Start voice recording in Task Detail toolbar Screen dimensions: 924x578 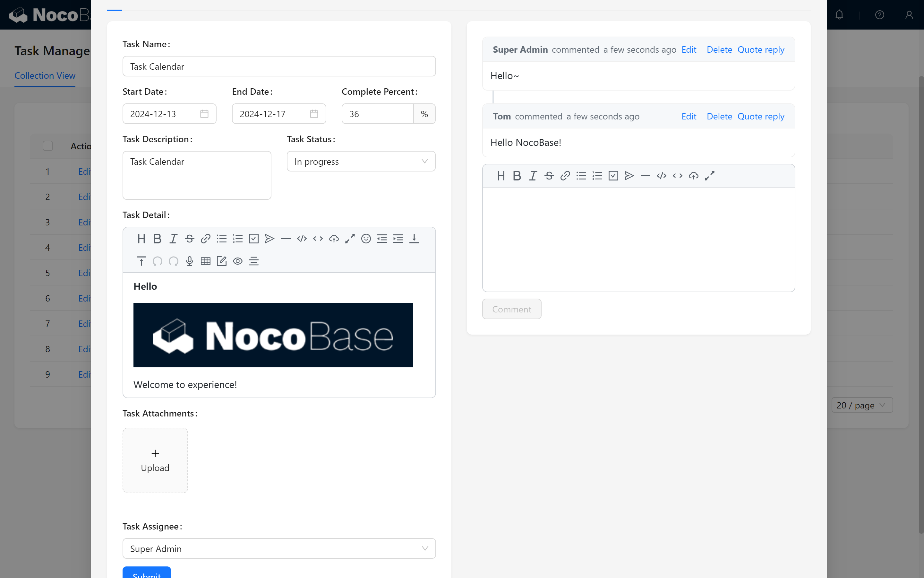click(x=189, y=261)
